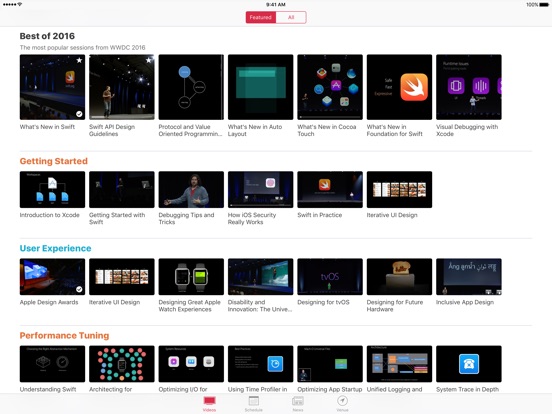This screenshot has width=552, height=414.
Task: Open the Videos tab
Action: tap(209, 404)
